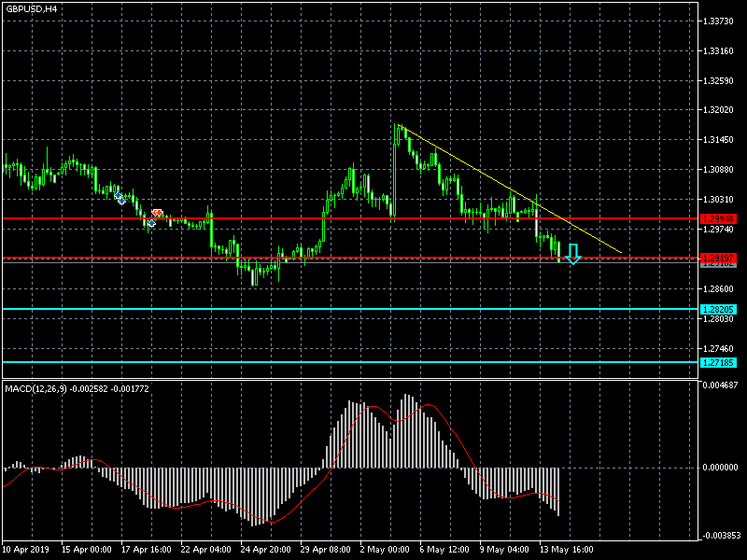The width and height of the screenshot is (747, 560).
Task: Select the 1.28205 cyan price label
Action: [x=718, y=309]
